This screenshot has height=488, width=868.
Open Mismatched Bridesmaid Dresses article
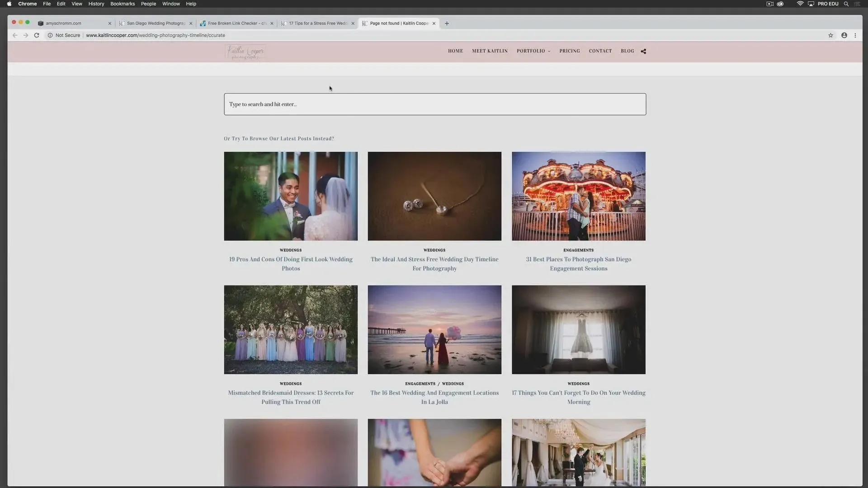291,397
